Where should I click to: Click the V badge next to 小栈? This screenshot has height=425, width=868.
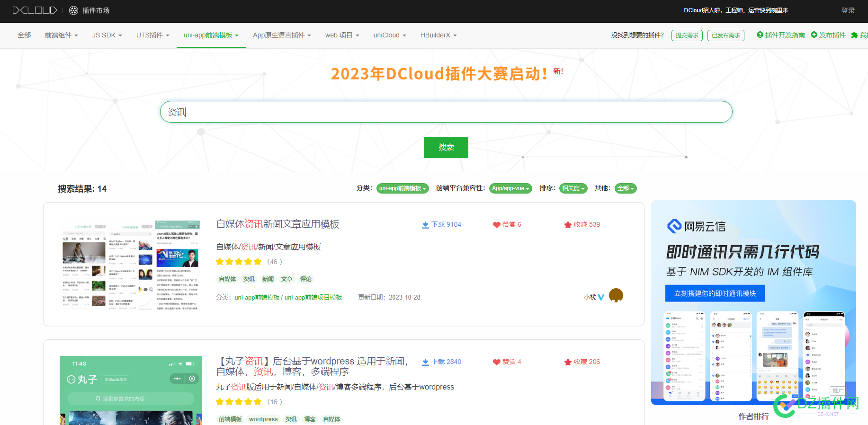pyautogui.click(x=601, y=297)
